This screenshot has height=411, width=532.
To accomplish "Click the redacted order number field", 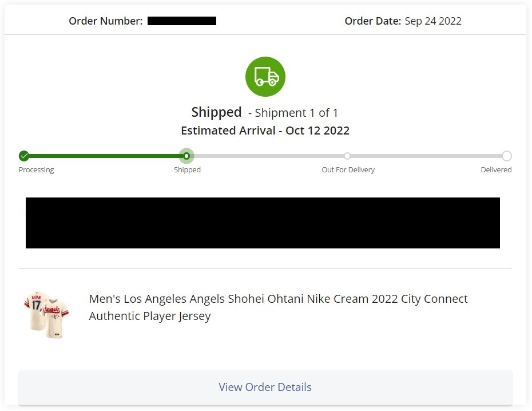I will [182, 21].
